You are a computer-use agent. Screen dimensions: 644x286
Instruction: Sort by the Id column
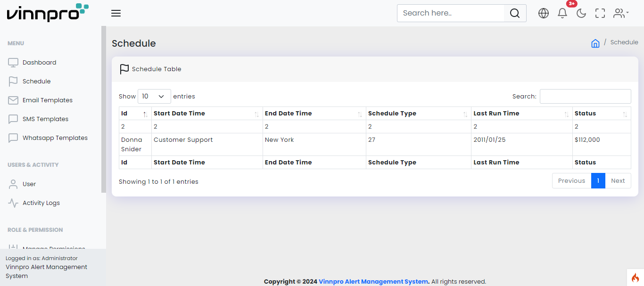(x=134, y=114)
